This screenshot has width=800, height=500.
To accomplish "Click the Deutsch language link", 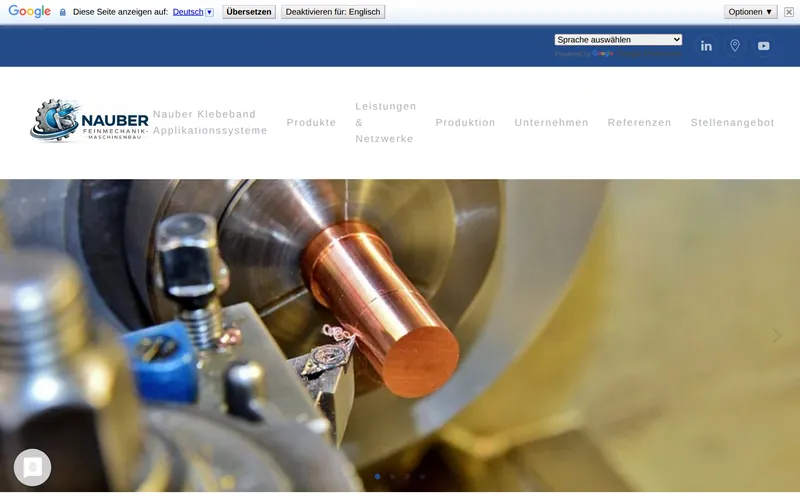I will click(188, 12).
